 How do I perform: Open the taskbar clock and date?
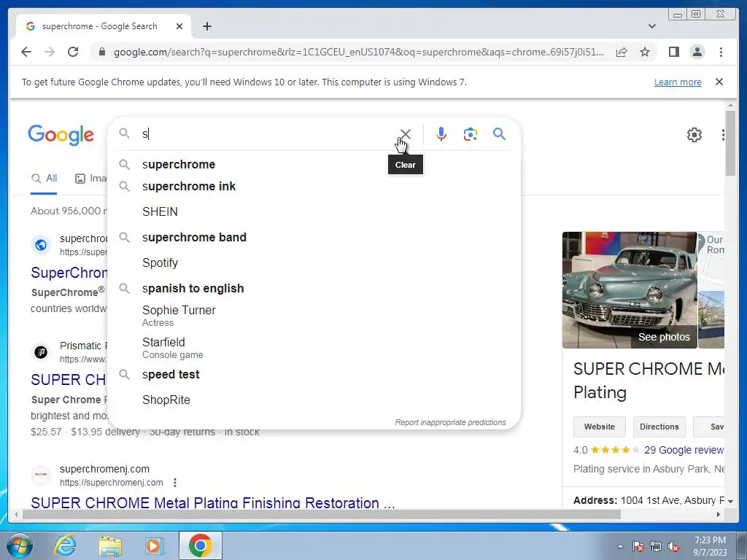pos(710,545)
